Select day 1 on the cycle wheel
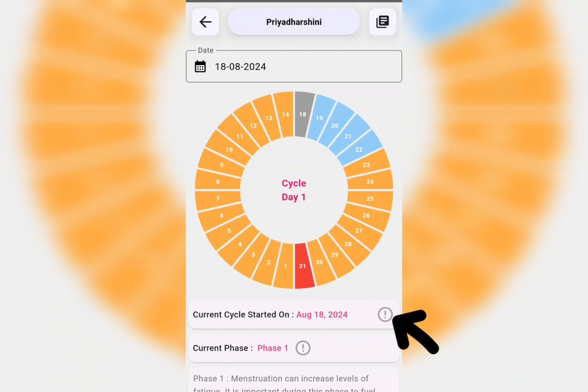 (285, 266)
